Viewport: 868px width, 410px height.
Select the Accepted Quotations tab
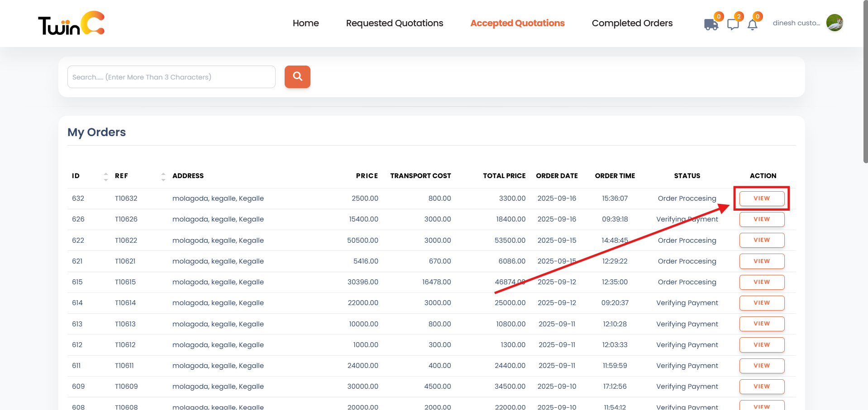coord(517,23)
